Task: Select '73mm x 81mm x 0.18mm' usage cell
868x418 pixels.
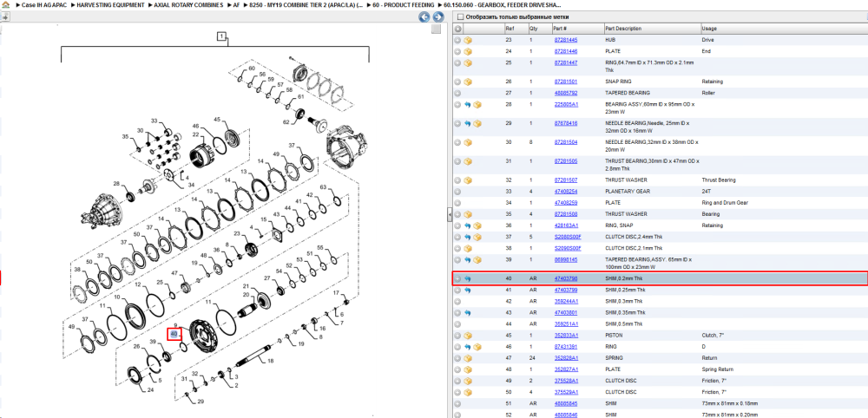Action: (730, 403)
